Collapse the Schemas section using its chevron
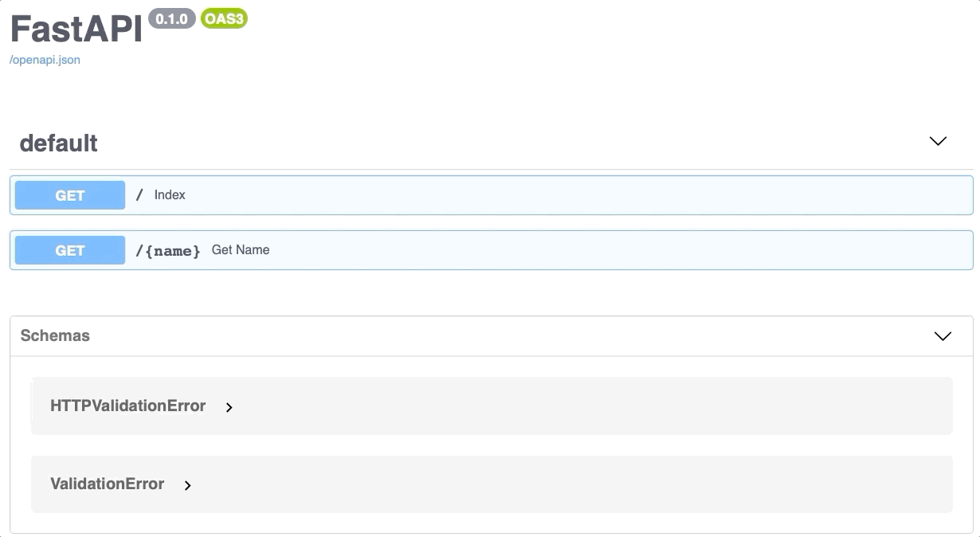The height and width of the screenshot is (537, 980). 943,336
